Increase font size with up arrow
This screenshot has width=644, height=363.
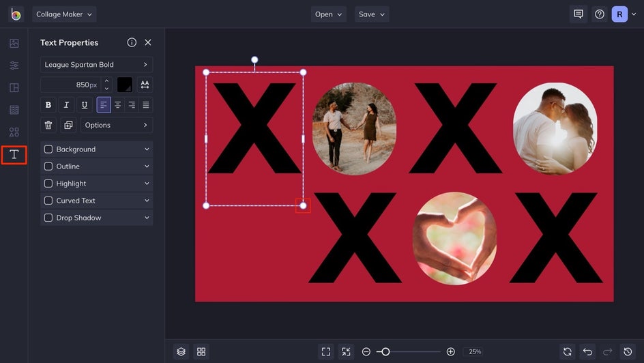click(107, 81)
